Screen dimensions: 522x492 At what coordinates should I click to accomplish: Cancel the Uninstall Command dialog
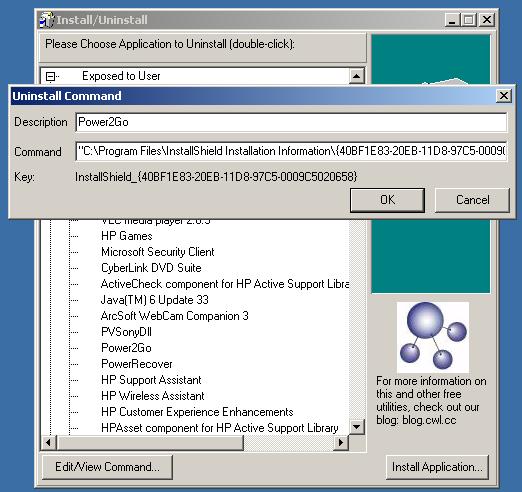click(472, 200)
